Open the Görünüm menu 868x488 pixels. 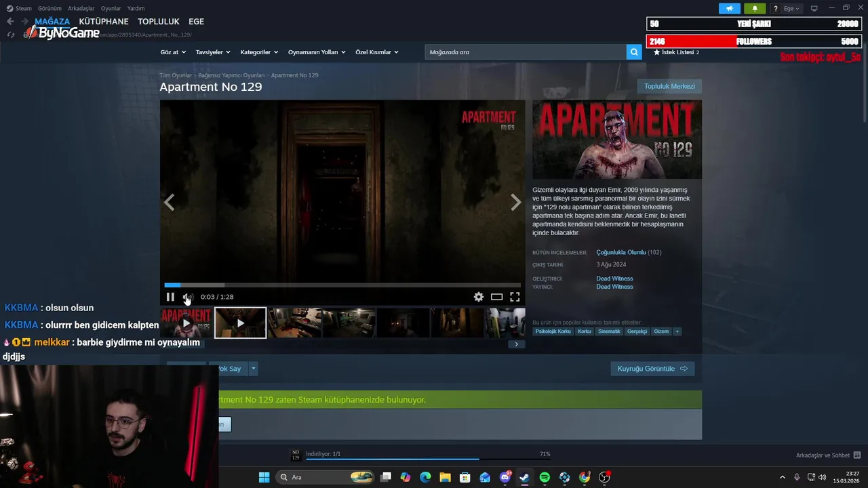click(50, 9)
